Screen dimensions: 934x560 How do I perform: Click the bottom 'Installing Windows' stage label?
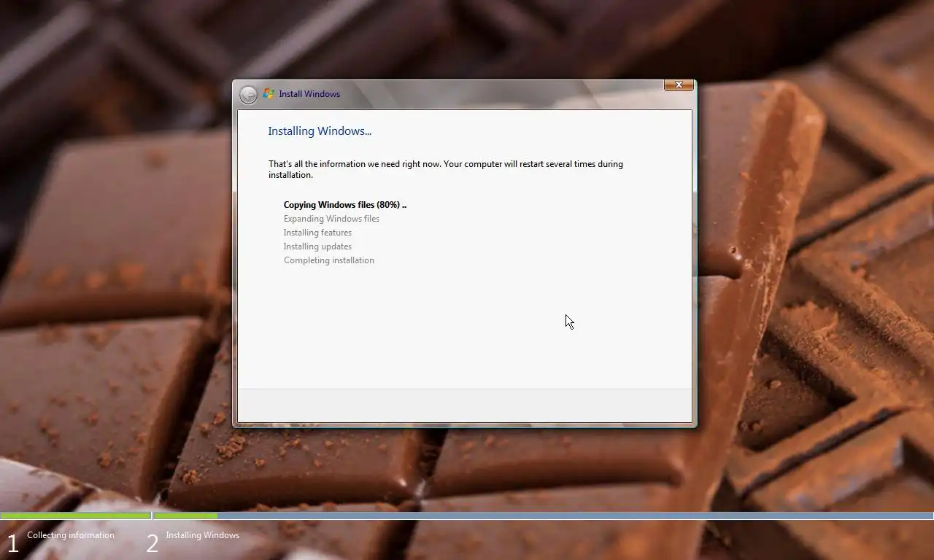coord(202,535)
